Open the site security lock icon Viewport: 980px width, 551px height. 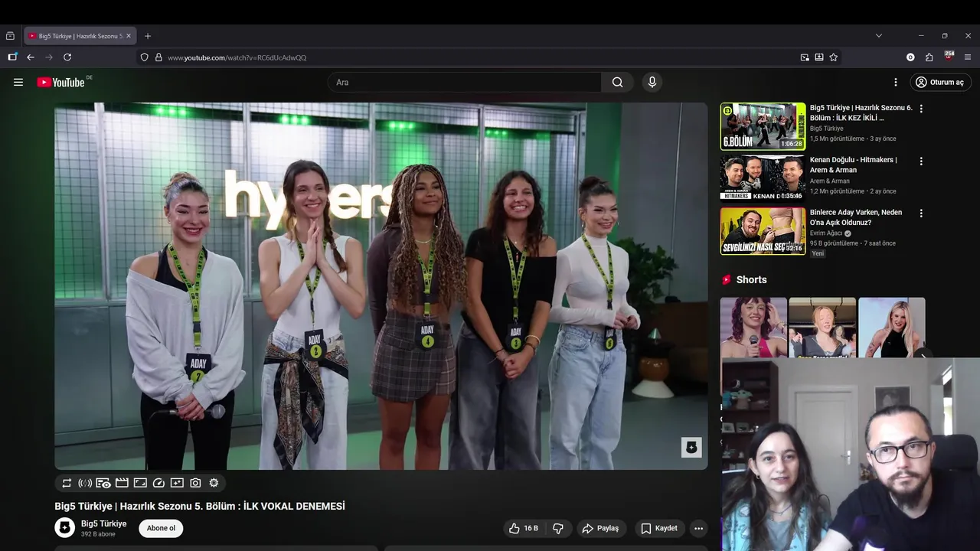click(x=159, y=57)
